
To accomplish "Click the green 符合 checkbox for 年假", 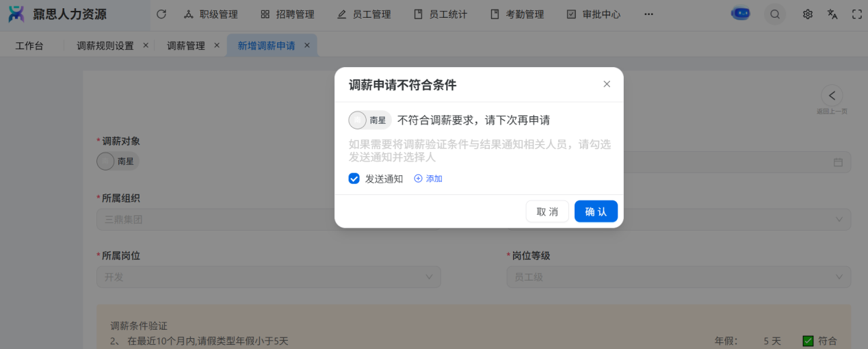I will (x=808, y=341).
